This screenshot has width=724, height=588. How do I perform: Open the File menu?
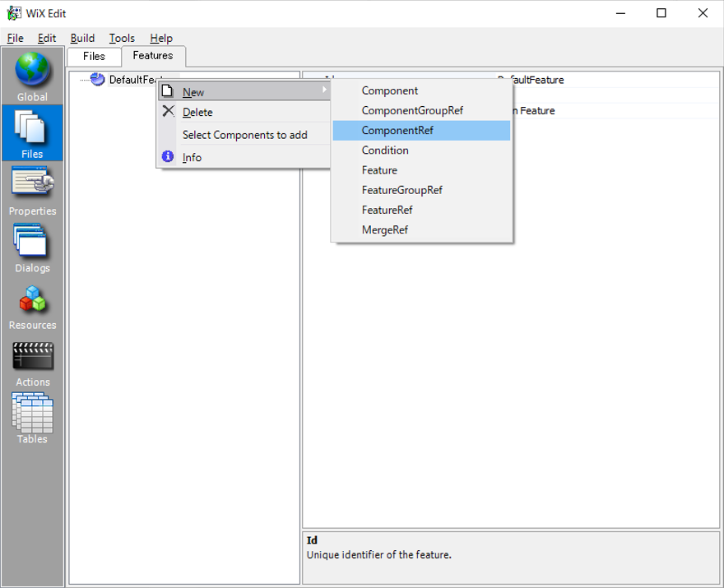click(16, 39)
